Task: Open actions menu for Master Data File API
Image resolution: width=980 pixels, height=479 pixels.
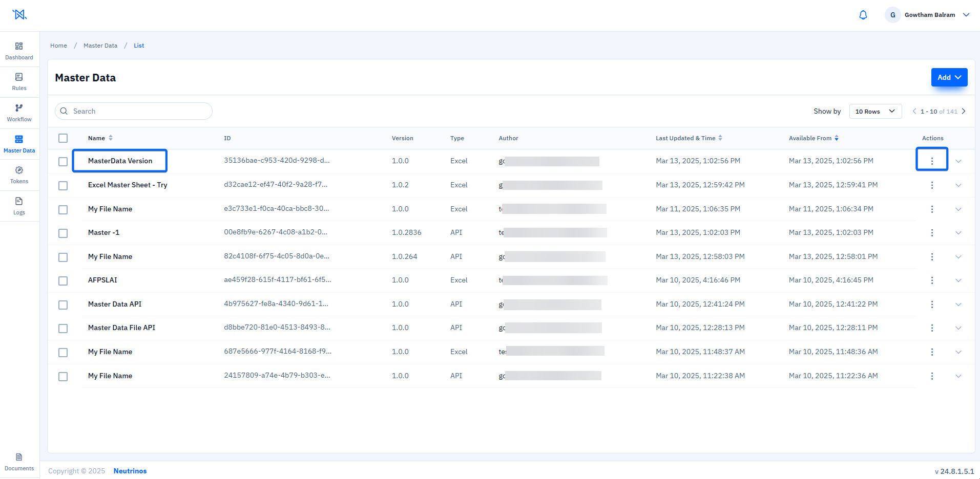Action: tap(932, 328)
